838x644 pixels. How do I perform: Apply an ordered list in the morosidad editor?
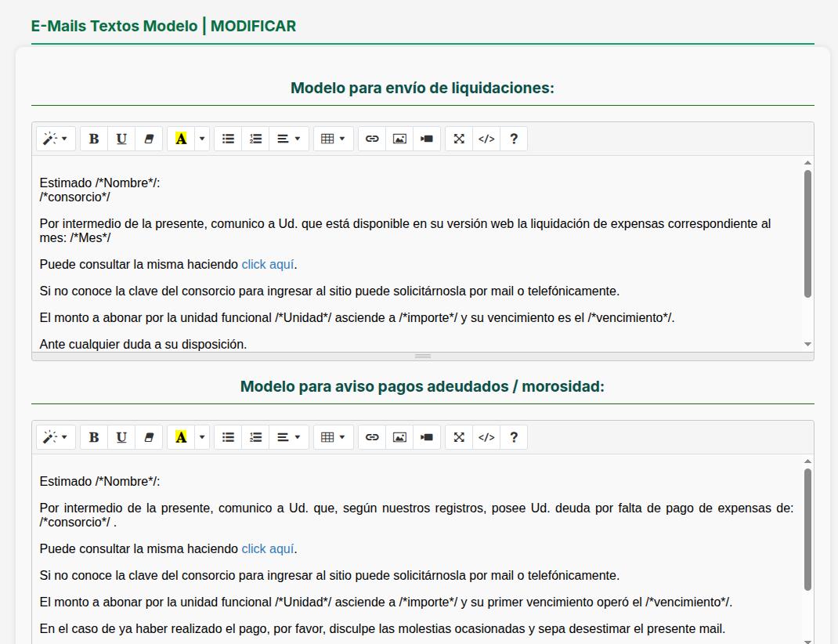[255, 437]
